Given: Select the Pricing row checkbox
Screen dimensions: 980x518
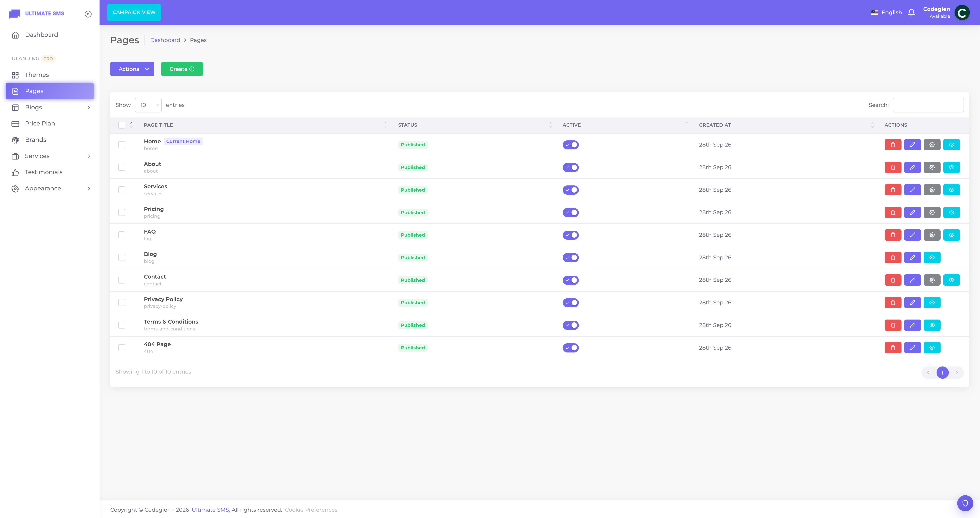Looking at the screenshot, I should pos(122,212).
